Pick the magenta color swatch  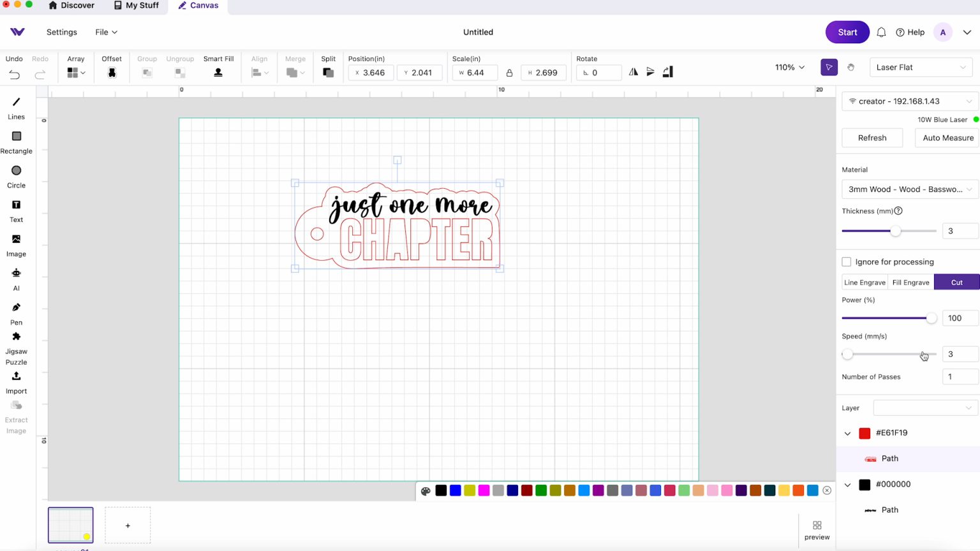click(484, 490)
